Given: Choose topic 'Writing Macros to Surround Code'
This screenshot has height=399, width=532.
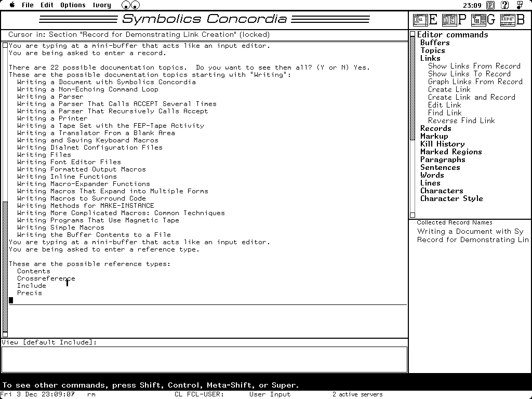Looking at the screenshot, I should pos(82,198).
